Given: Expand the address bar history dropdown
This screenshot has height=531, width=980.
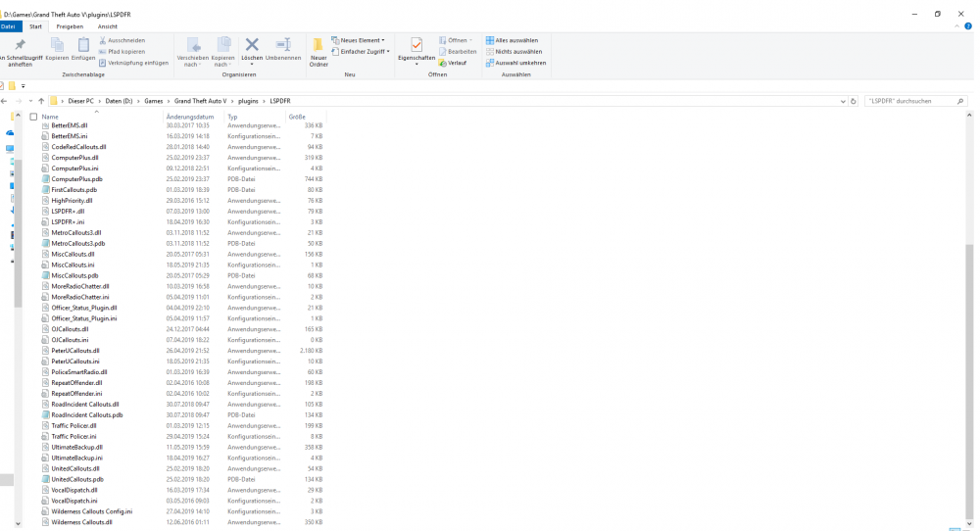Looking at the screenshot, I should pos(843,101).
